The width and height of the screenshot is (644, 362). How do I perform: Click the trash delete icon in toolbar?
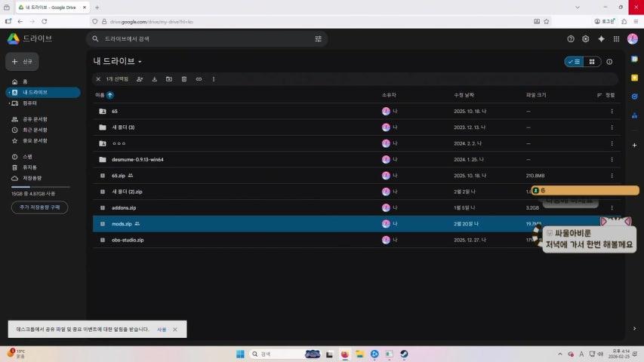tap(184, 79)
